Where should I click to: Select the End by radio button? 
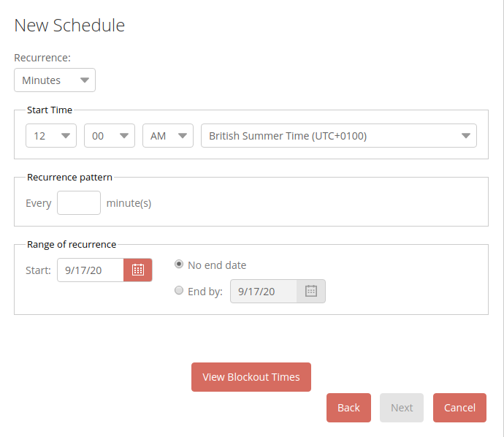click(179, 291)
